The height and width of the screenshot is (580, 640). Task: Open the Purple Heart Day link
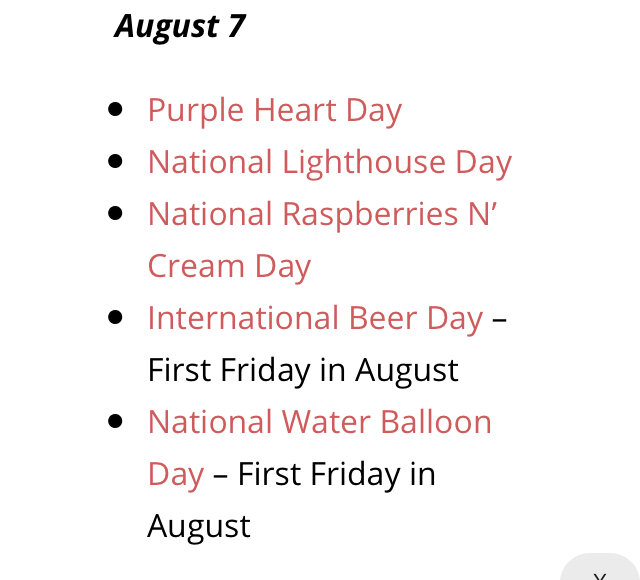(x=275, y=111)
